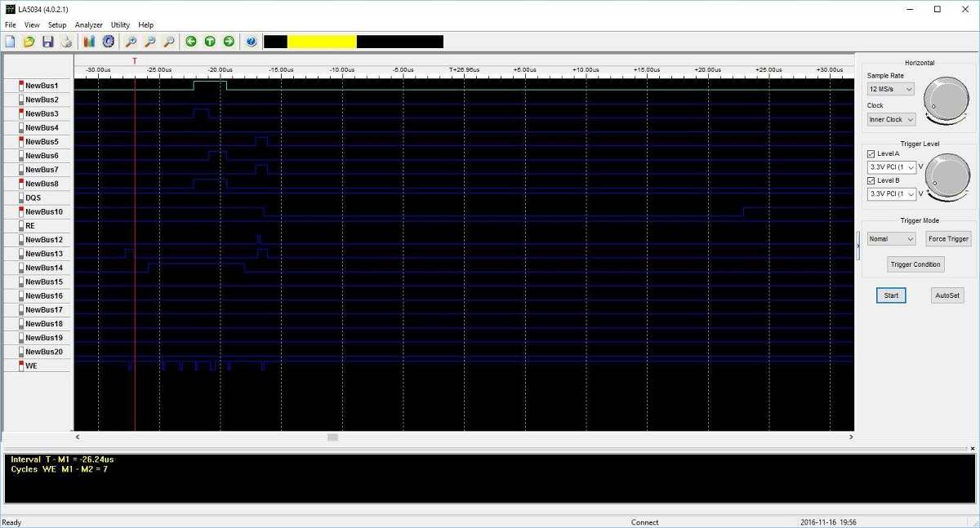
Task: Click the channel marker beside NewBus1
Action: click(x=21, y=86)
